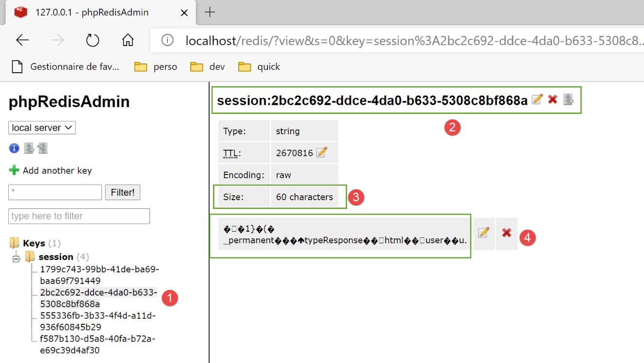The width and height of the screenshot is (644, 363).
Task: Delete the session key with red X in header
Action: [552, 100]
